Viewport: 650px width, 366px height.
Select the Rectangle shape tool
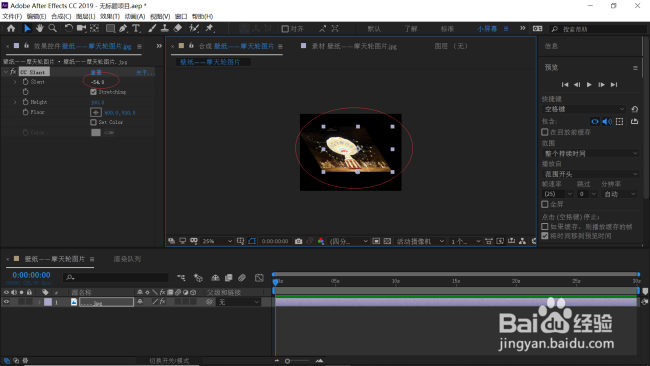[110, 28]
